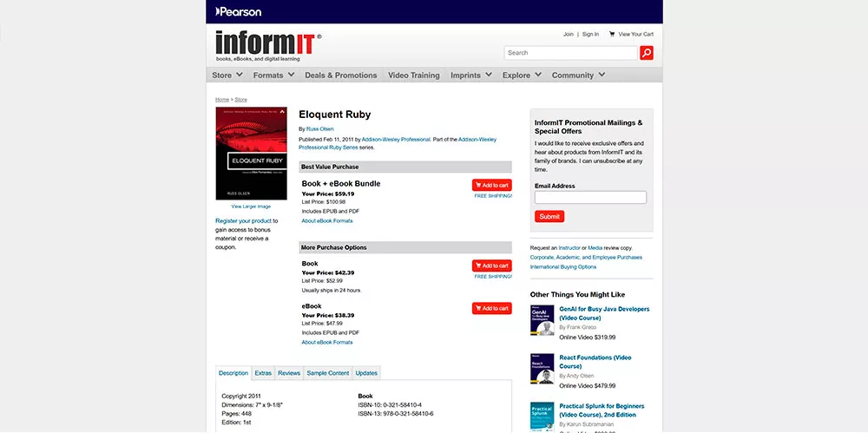Add the Book option to cart
This screenshot has width=868, height=433.
click(491, 266)
